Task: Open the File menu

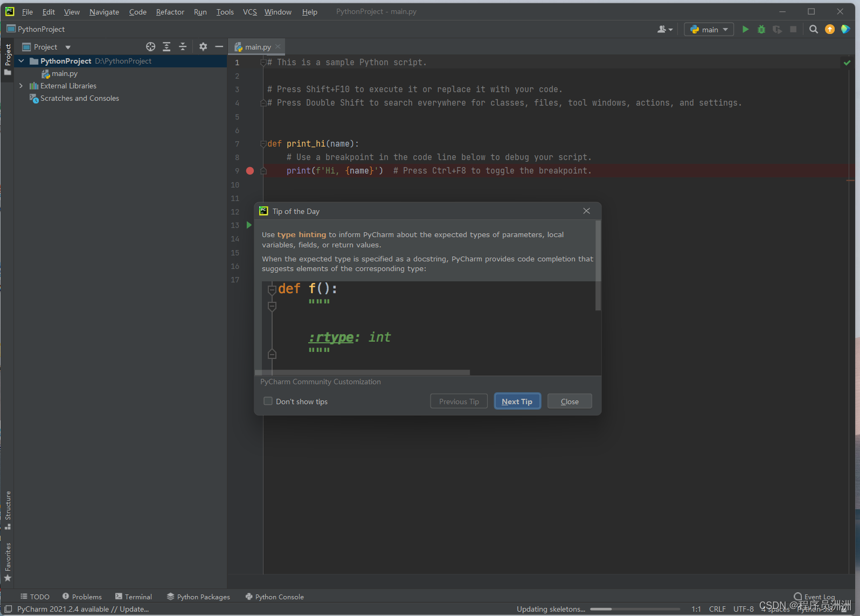Action: tap(27, 12)
